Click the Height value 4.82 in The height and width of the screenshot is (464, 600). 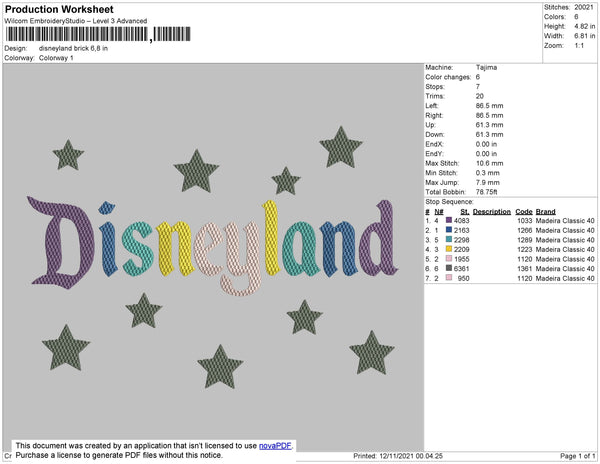585,26
